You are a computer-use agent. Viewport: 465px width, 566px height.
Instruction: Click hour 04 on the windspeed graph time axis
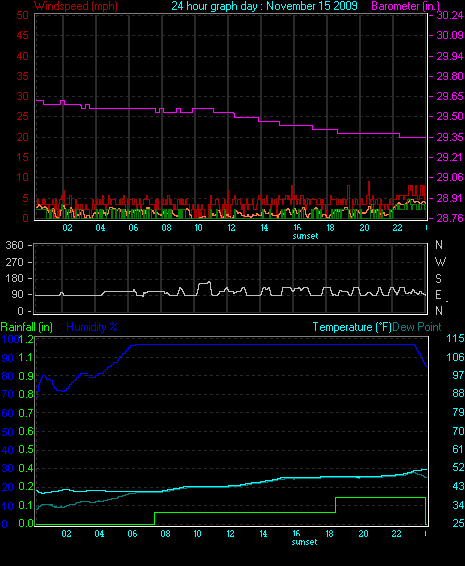[x=100, y=228]
